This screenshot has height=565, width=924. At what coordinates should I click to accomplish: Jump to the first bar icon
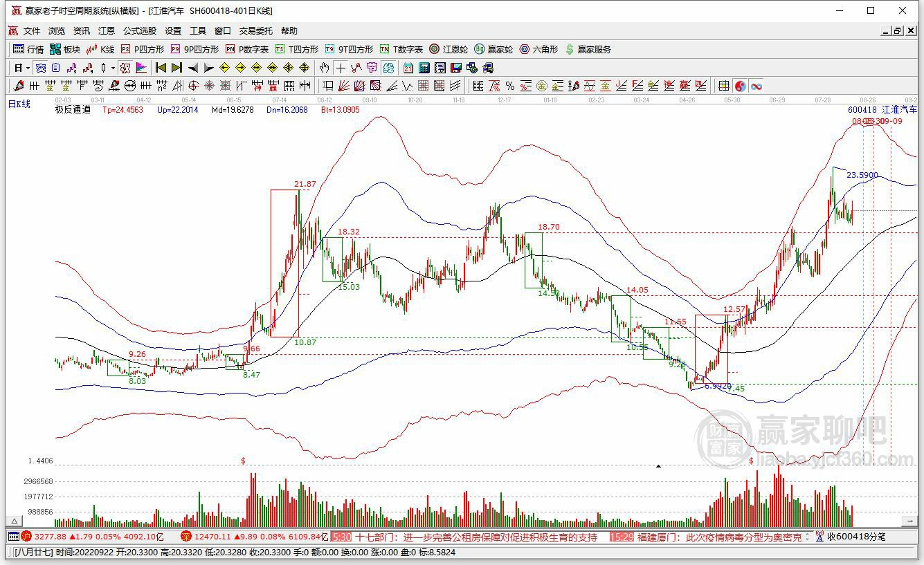pos(161,68)
